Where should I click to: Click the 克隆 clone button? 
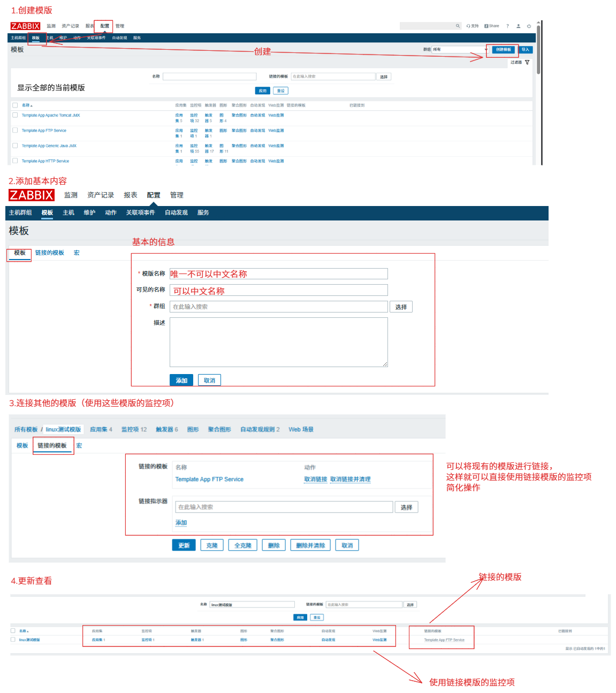point(212,545)
